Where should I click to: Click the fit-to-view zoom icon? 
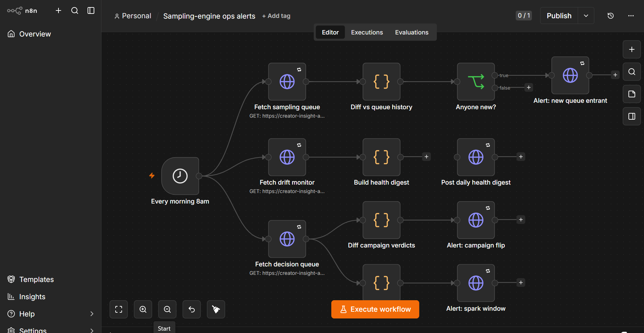point(119,309)
